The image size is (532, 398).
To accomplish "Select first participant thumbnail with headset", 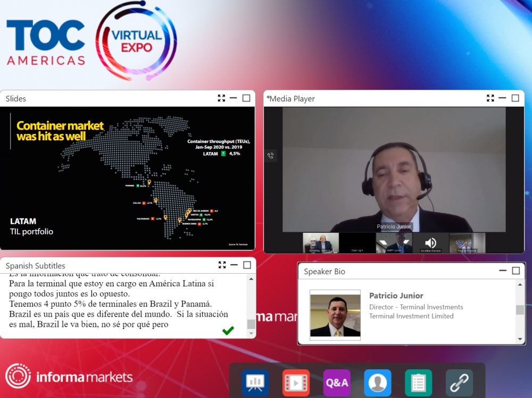I will (321, 243).
